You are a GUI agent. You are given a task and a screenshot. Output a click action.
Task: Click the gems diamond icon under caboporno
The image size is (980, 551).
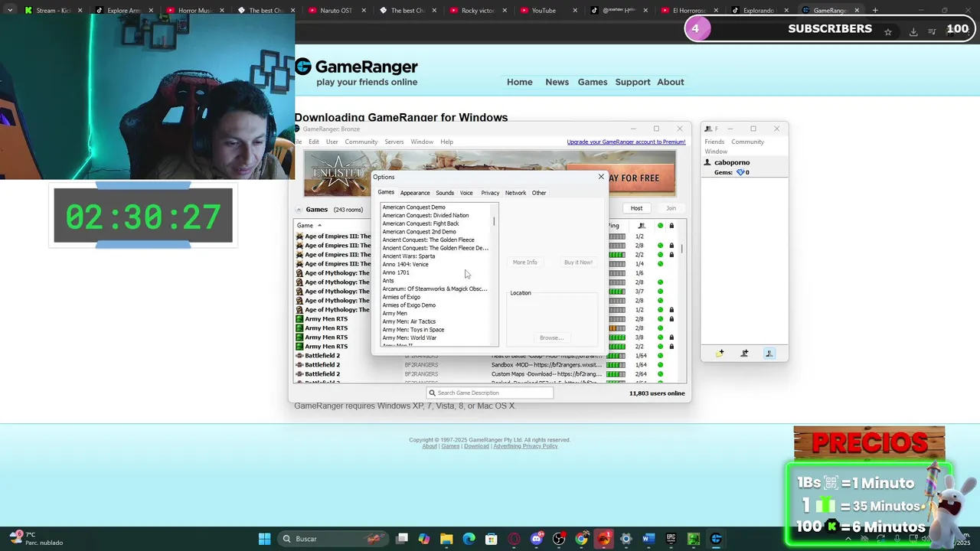coord(740,172)
